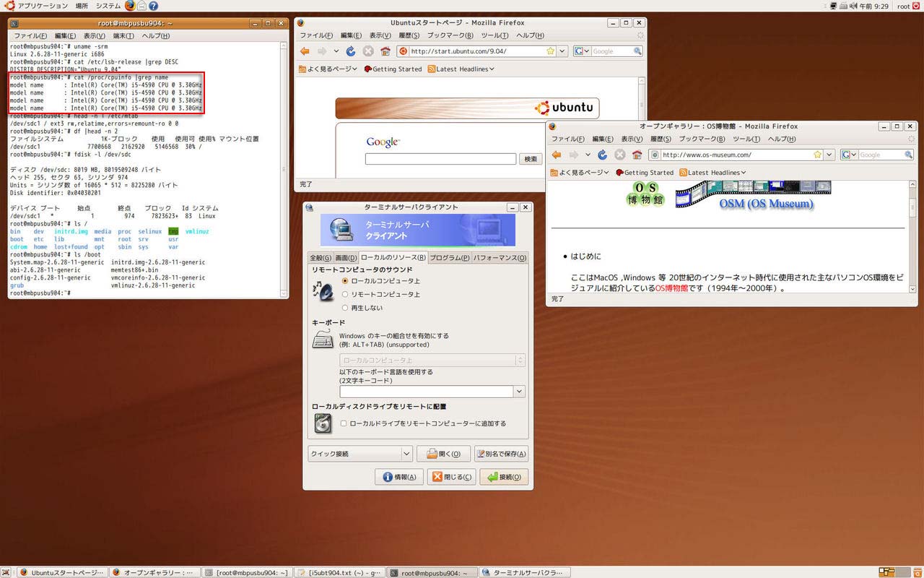
Task: Open the URL history dropdown in the Ubuntu start page Firefox
Action: click(562, 51)
